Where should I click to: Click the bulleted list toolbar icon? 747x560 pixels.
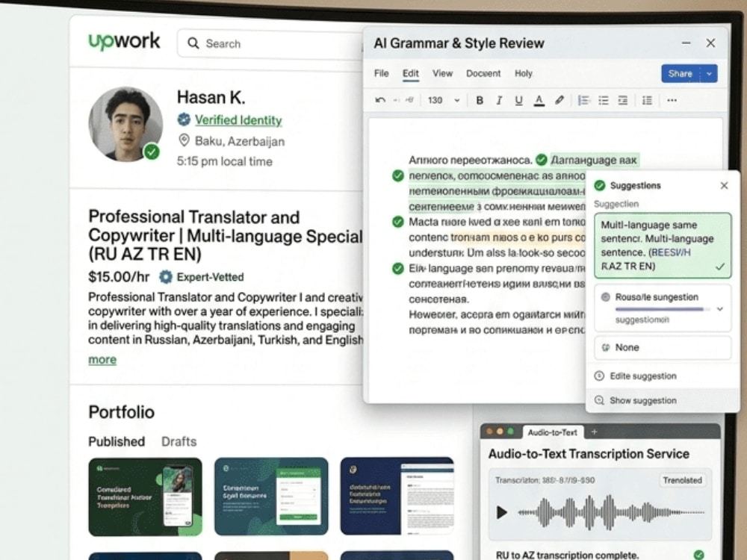coord(603,100)
